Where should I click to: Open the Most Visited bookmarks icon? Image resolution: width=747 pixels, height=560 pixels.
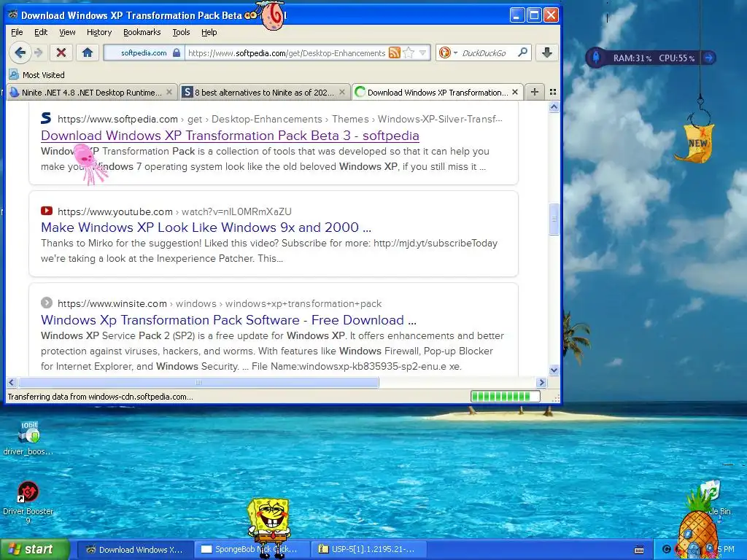click(14, 75)
